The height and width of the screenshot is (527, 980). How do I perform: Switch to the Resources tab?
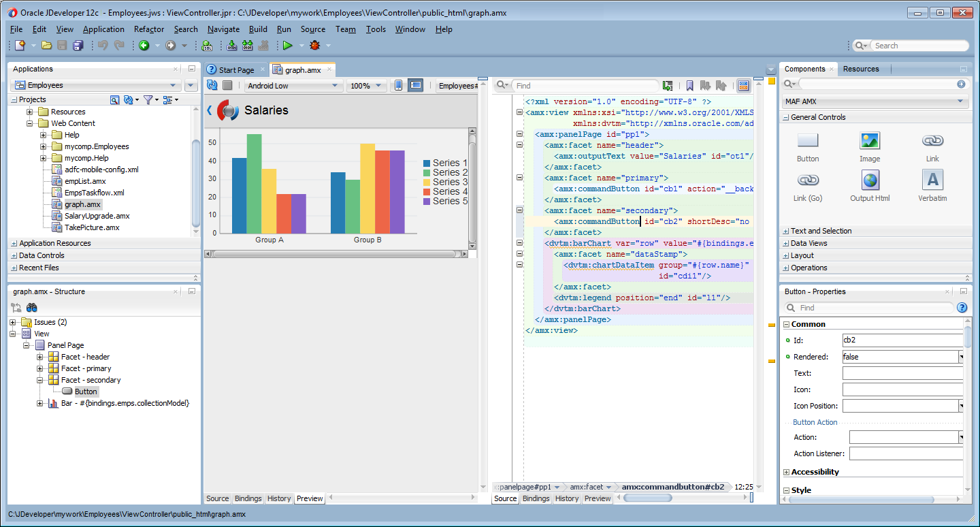coord(861,69)
